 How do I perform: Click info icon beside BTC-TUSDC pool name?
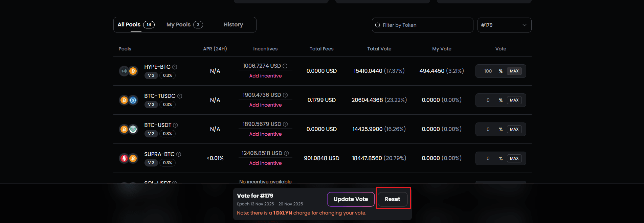tap(180, 96)
